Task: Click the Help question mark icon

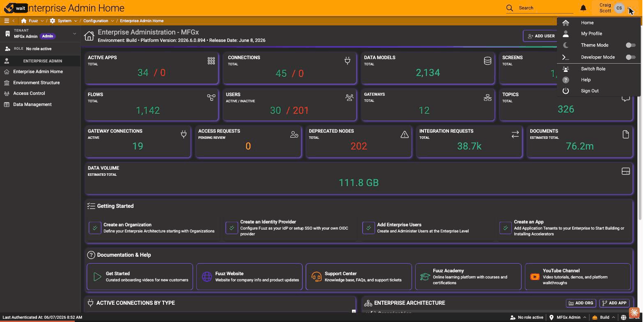Action: [566, 80]
